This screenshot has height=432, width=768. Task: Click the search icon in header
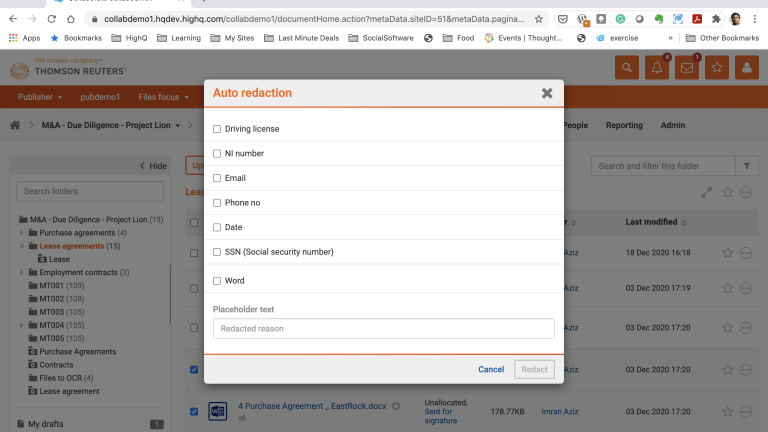pos(627,68)
